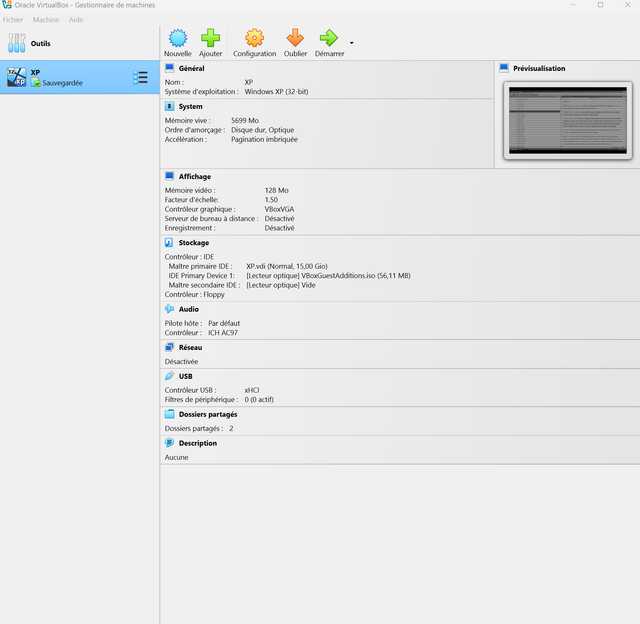Screen dimensions: 640x624
Task: Click the Réseau network icon
Action: click(169, 347)
